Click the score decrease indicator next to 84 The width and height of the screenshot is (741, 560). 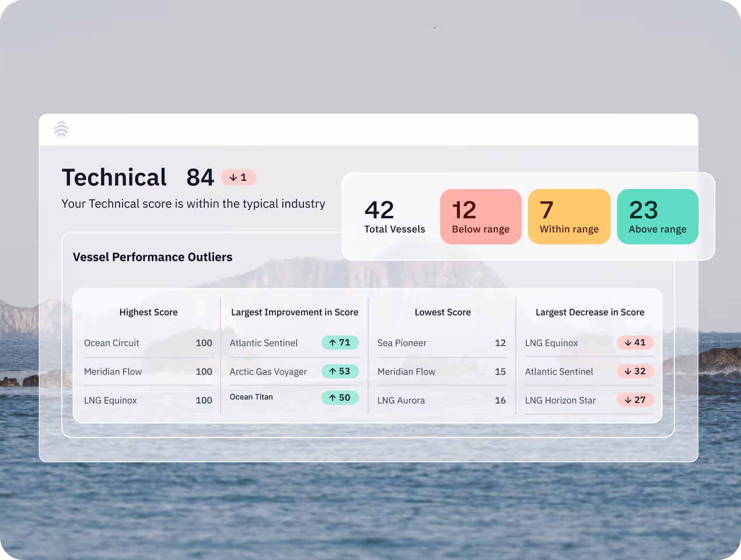[x=239, y=177]
